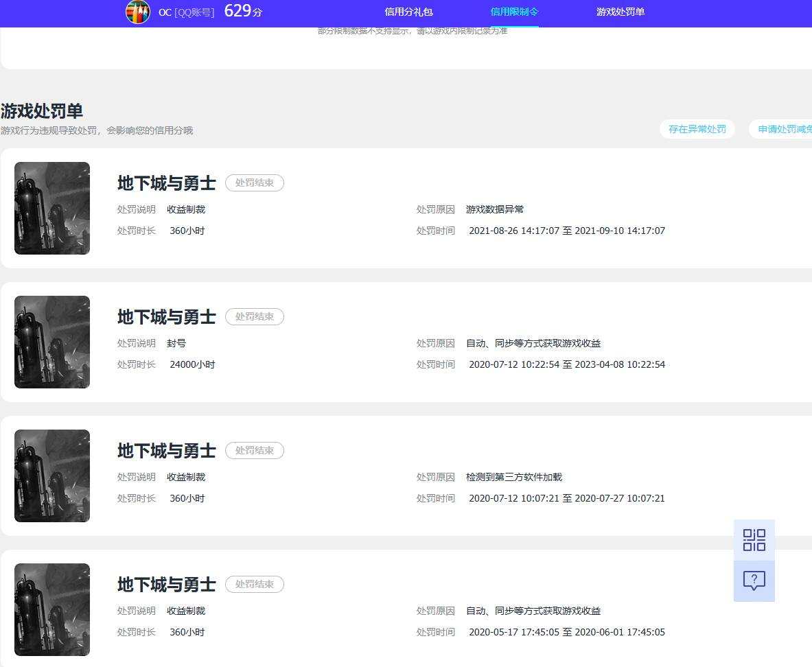
Task: Select the 检测到第三方软件加载 reason text
Action: [x=513, y=477]
